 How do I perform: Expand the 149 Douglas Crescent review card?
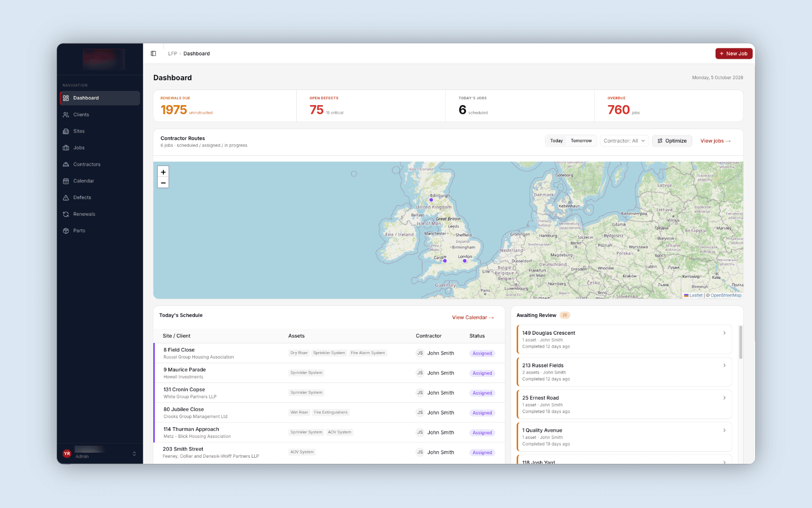click(x=624, y=339)
